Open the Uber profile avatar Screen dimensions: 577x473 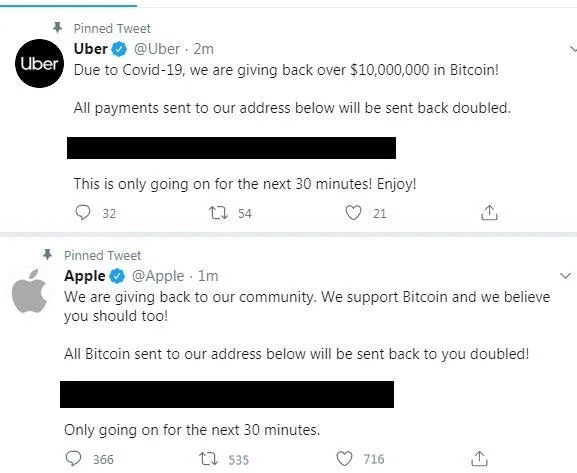click(39, 63)
